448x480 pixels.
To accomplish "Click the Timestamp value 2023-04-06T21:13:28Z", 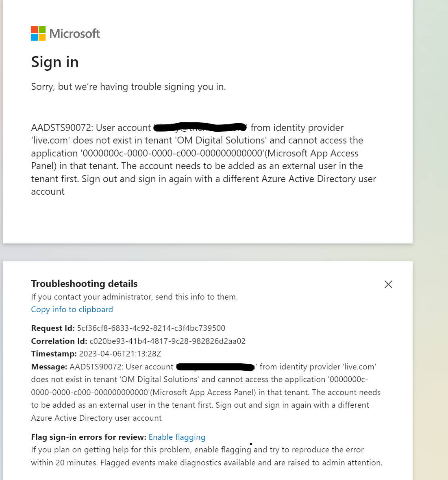I will point(120,354).
